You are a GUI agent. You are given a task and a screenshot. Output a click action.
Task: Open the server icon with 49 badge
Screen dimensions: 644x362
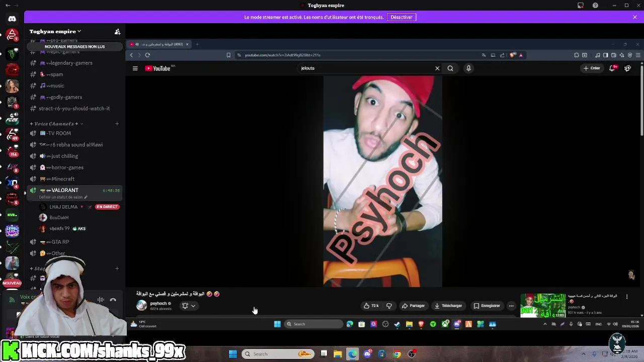(12, 134)
